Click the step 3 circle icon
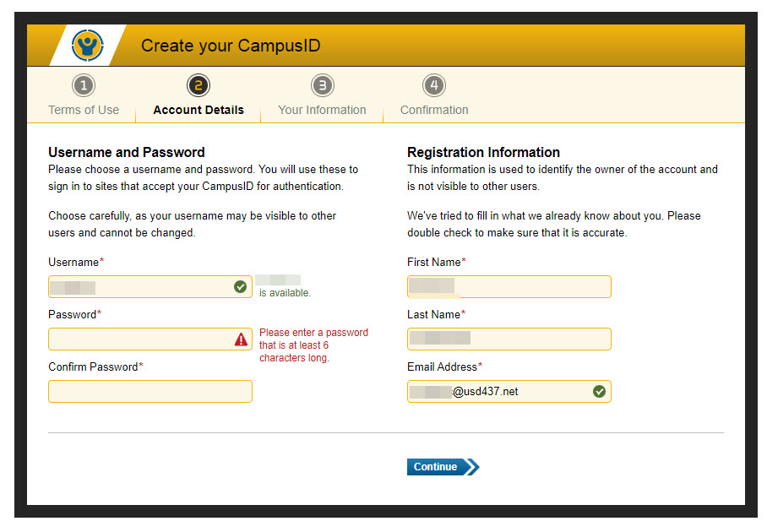 pyautogui.click(x=322, y=85)
